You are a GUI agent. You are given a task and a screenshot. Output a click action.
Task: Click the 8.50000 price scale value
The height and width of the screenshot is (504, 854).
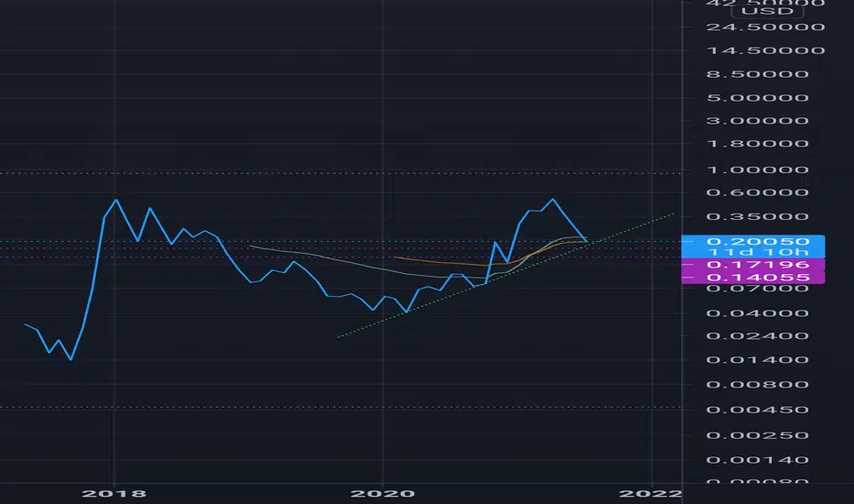pyautogui.click(x=757, y=74)
